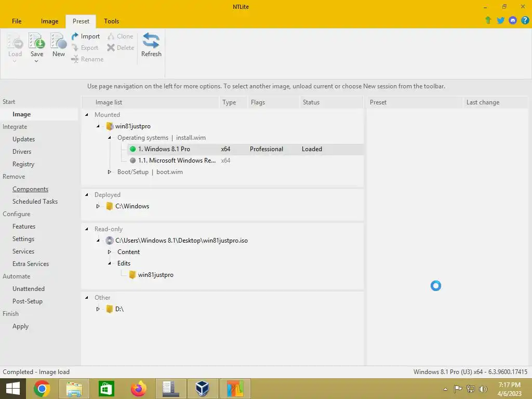This screenshot has width=532, height=399.
Task: Switch to the Image tab
Action: point(49,21)
